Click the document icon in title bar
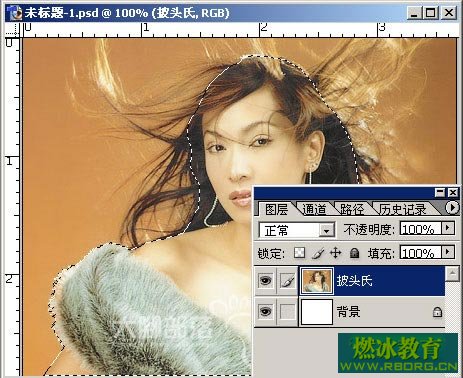The height and width of the screenshot is (378, 463). pyautogui.click(x=14, y=13)
